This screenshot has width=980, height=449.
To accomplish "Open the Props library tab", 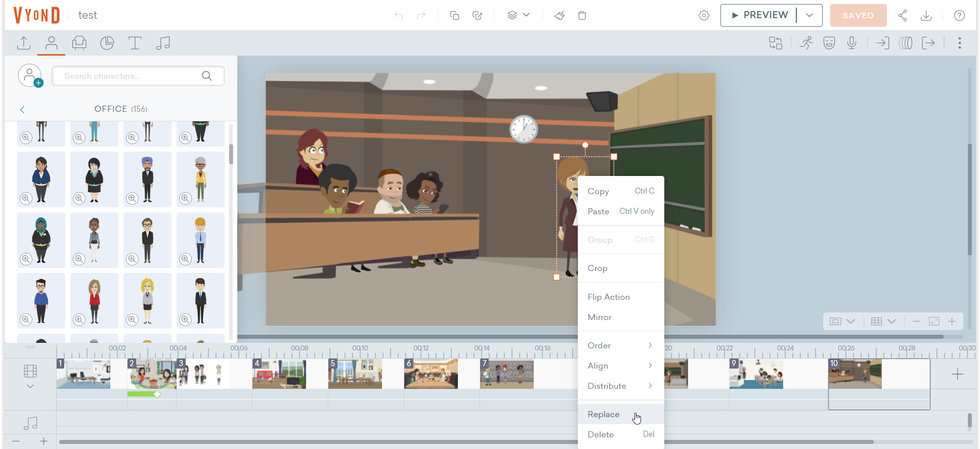I will click(x=79, y=43).
